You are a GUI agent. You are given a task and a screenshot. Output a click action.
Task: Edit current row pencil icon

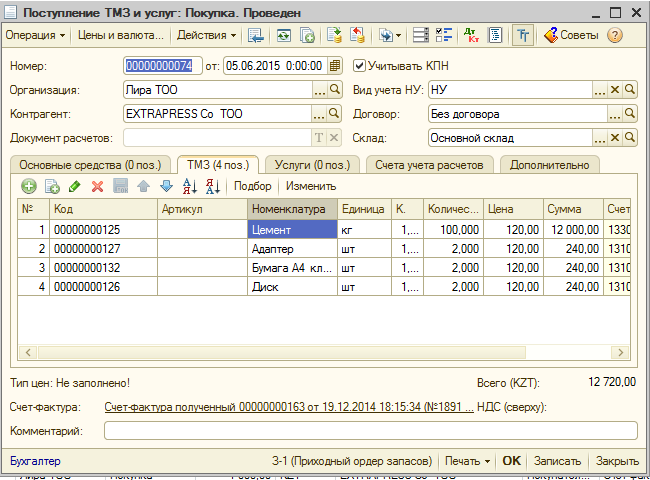(75, 186)
